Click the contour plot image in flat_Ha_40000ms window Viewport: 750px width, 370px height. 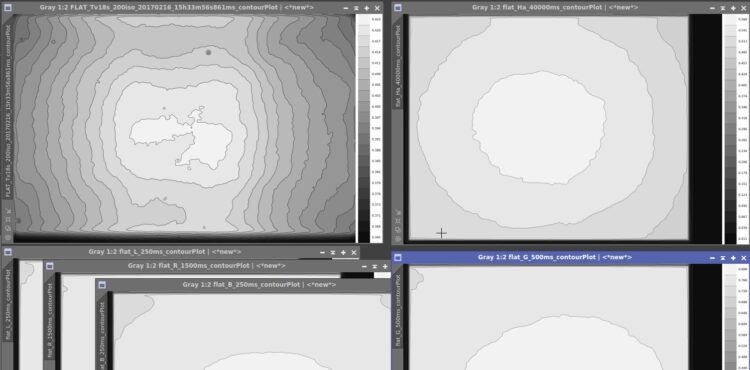pyautogui.click(x=549, y=128)
